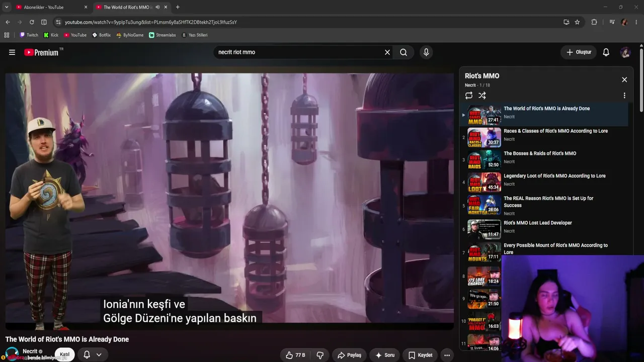This screenshot has width=644, height=362.
Task: Play The Bosses & Raids of Riot's MMO
Action: 545,160
